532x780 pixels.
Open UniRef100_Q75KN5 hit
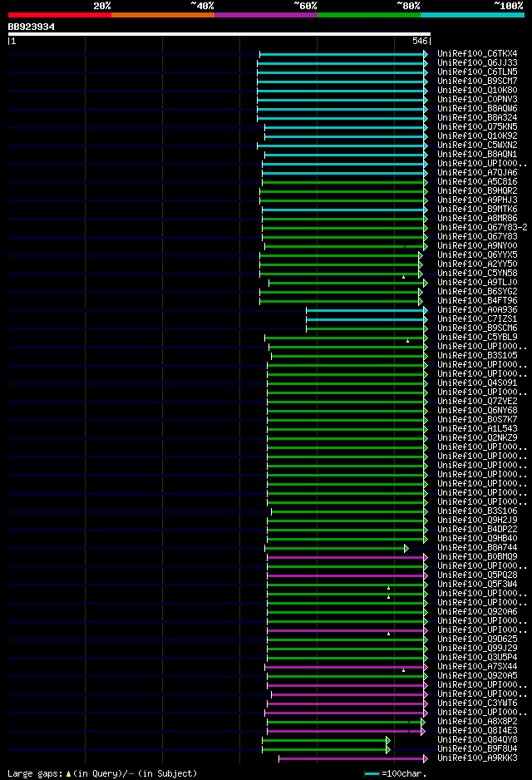pyautogui.click(x=477, y=126)
